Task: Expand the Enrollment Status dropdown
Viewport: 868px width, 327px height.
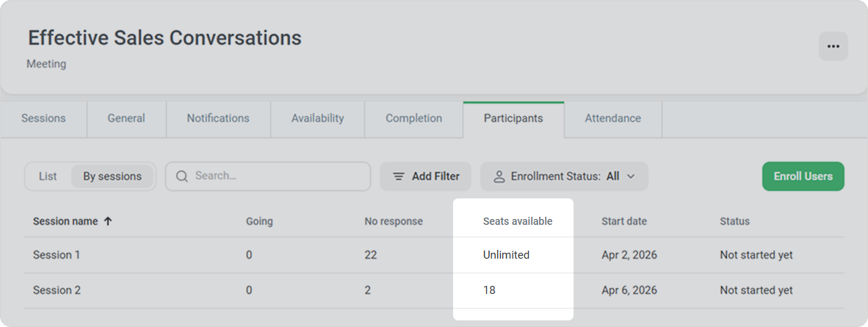Action: point(564,176)
